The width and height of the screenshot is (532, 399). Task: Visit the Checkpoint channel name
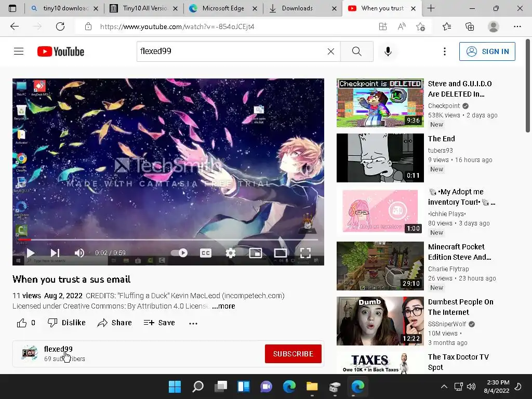(x=444, y=106)
